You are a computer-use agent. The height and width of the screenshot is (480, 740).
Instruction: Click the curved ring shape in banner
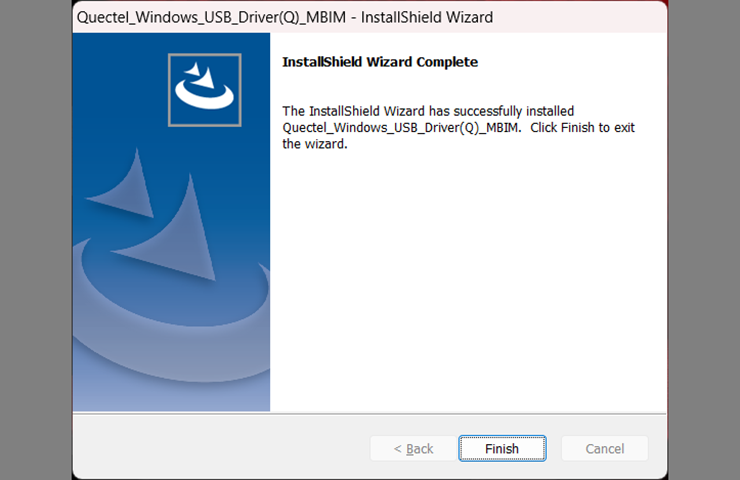click(x=170, y=330)
